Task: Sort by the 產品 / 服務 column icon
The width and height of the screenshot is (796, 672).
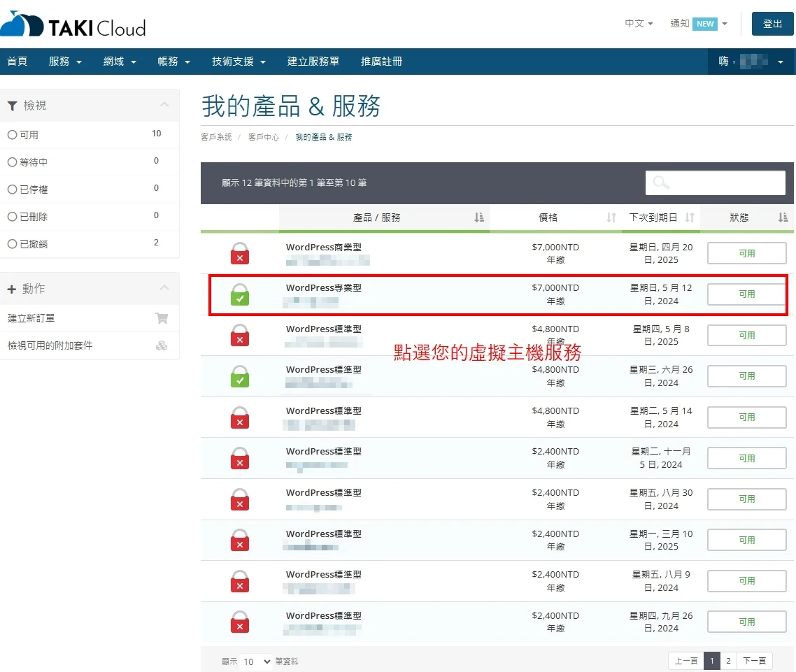Action: point(478,217)
